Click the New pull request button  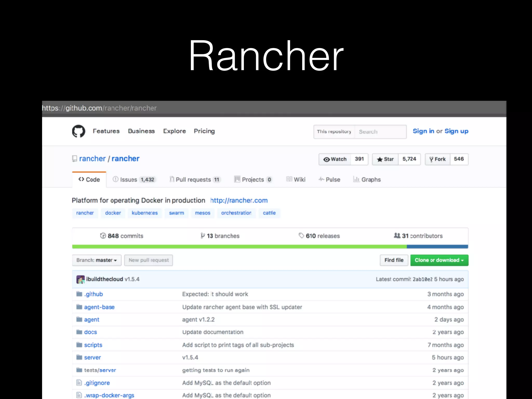[x=149, y=260]
